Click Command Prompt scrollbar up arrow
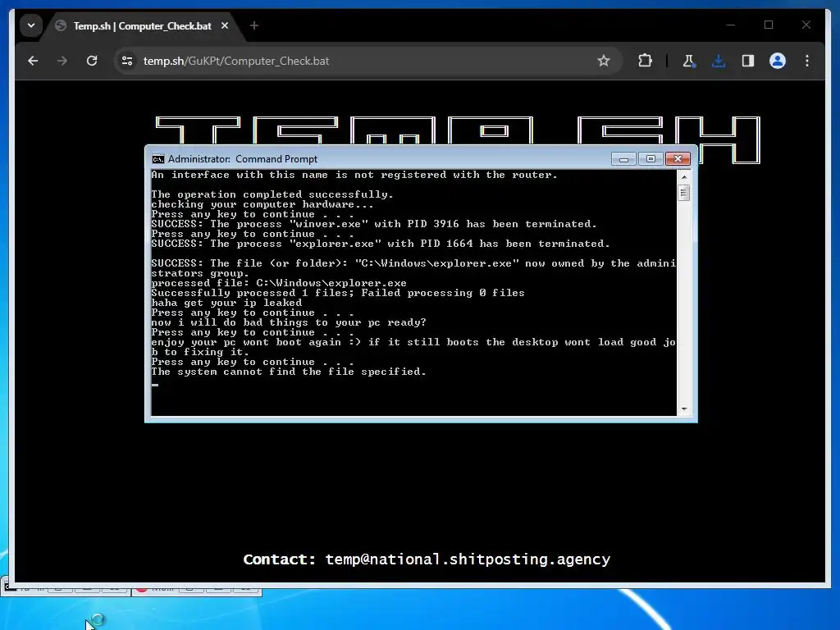Image resolution: width=840 pixels, height=630 pixels. pyautogui.click(x=683, y=176)
